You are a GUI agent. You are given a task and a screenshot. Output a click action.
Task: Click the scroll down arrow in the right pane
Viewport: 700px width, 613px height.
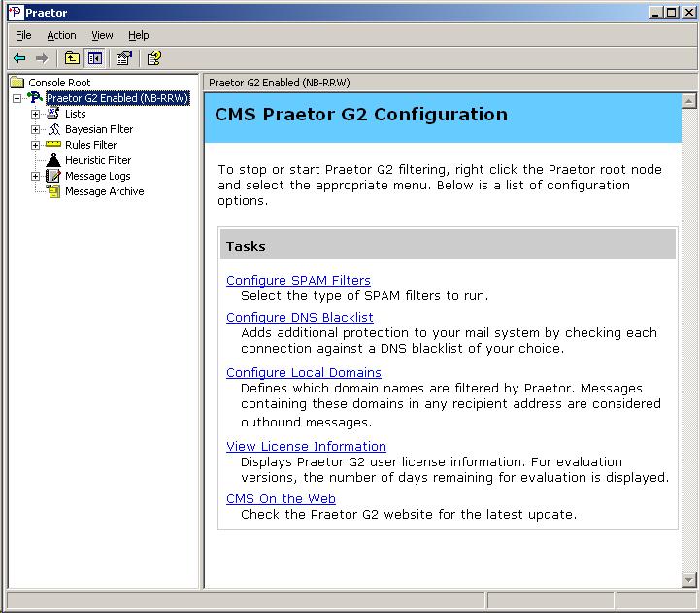point(689,580)
